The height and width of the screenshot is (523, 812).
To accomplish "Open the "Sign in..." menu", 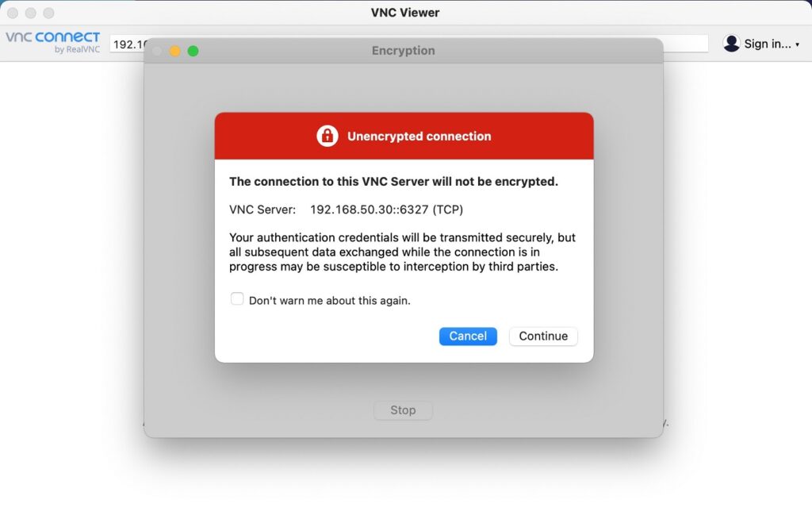I will click(767, 44).
